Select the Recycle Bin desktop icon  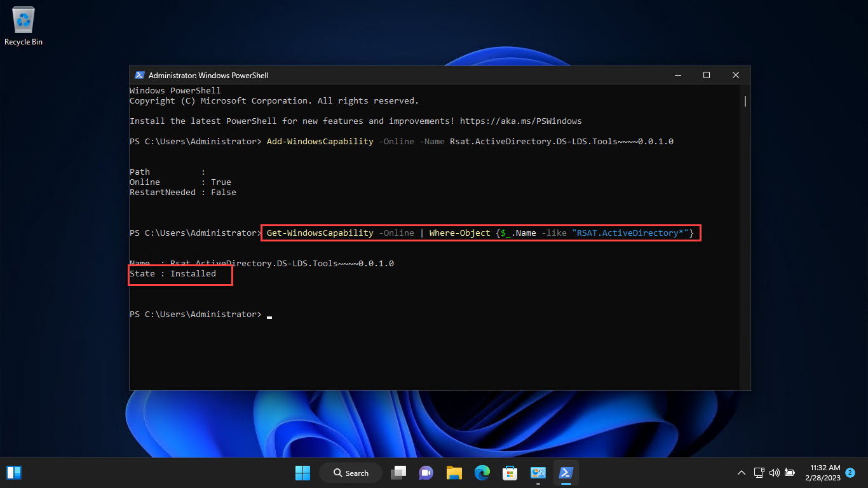(x=23, y=20)
